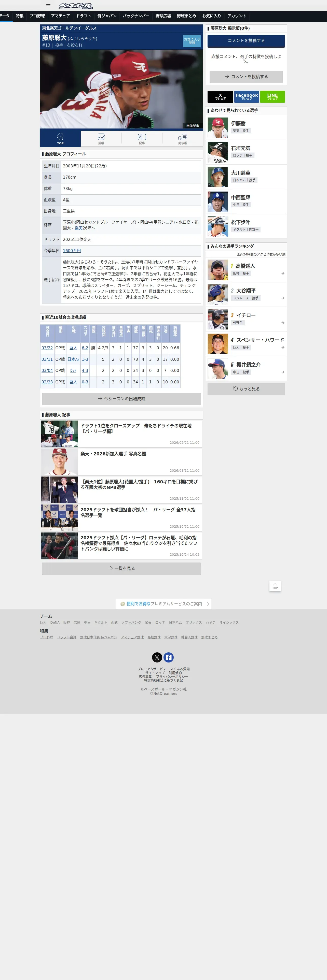Click footer ソフトバンク team link
Viewport: 327px width, 980px height.
[131, 622]
